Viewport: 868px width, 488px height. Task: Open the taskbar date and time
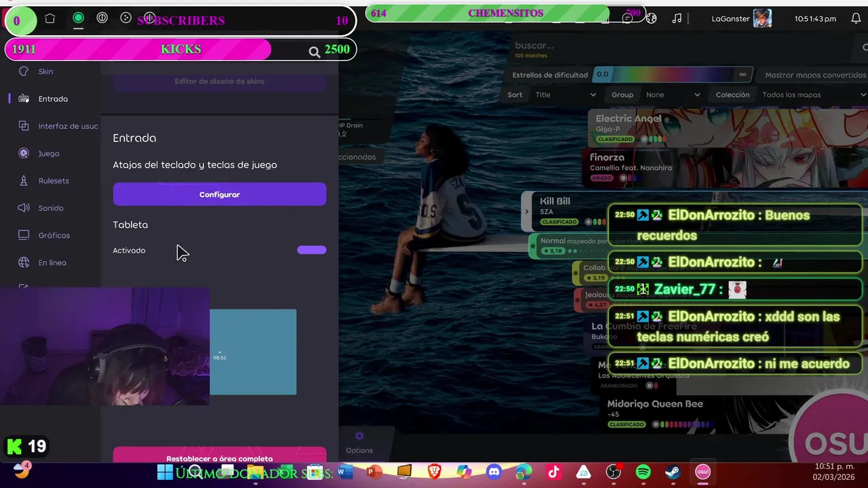[835, 472]
